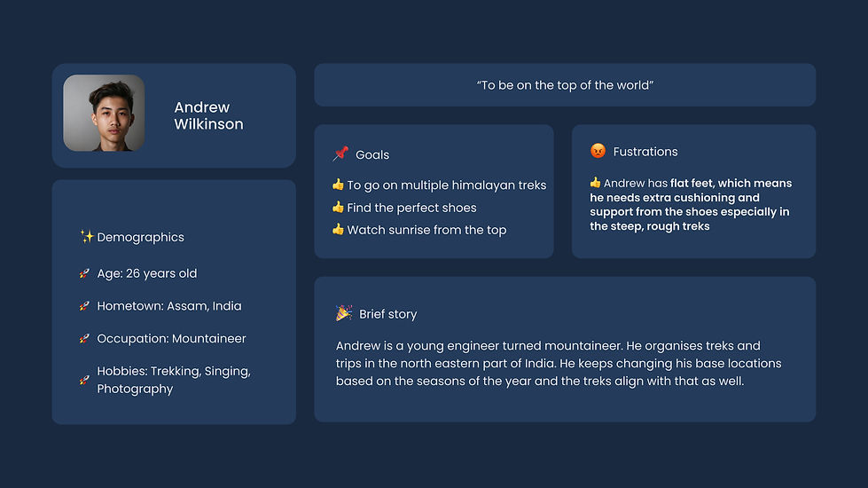Screen dimensions: 868x488
Task: Click the rocket icon beside Hometown
Action: (x=84, y=306)
